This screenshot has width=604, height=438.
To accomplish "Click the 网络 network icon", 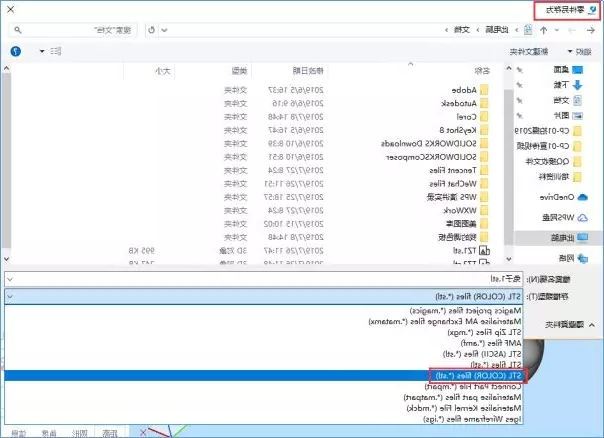I will [x=582, y=258].
